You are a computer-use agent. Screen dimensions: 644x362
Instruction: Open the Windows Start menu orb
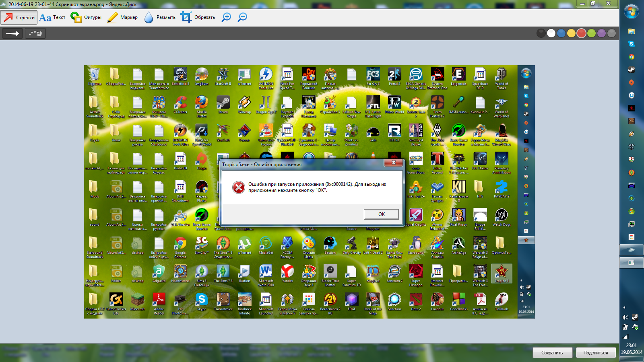[632, 12]
